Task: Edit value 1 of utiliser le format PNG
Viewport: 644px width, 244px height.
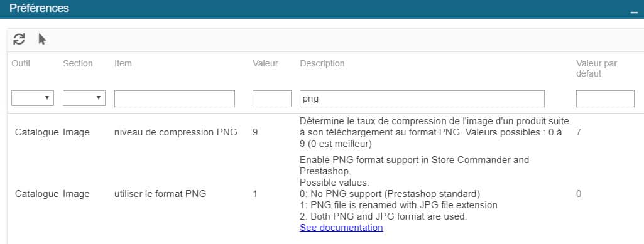Action: 255,194
